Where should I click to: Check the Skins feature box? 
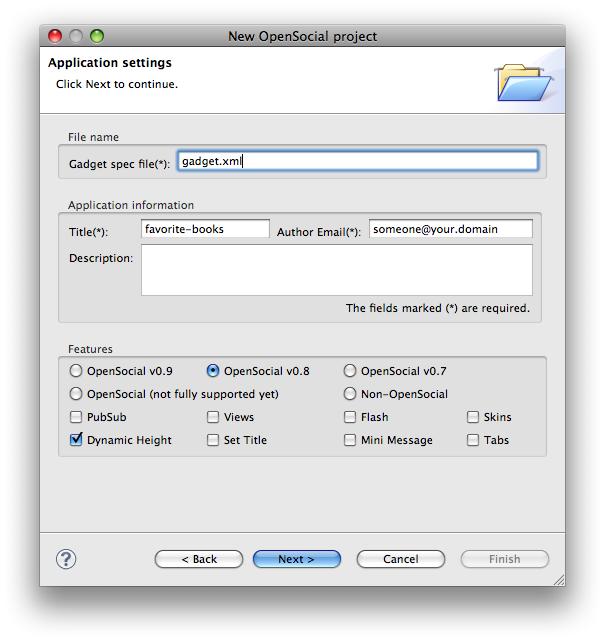coord(473,417)
